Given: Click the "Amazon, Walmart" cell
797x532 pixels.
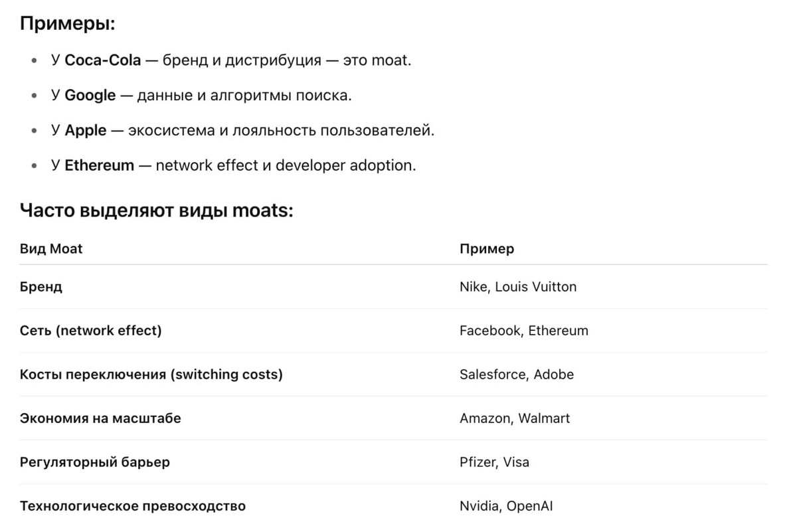Looking at the screenshot, I should (515, 418).
